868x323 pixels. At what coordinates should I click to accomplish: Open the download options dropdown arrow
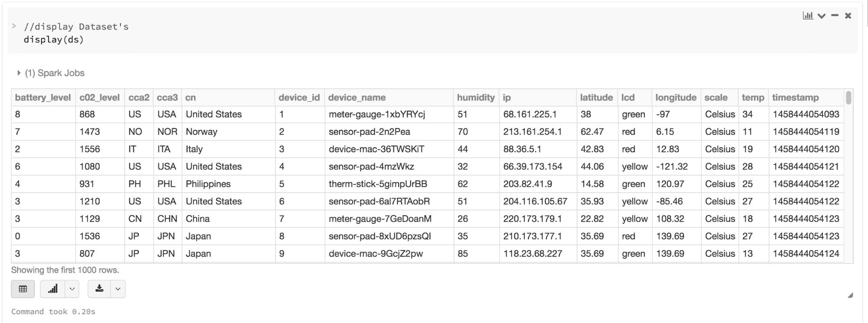click(118, 289)
